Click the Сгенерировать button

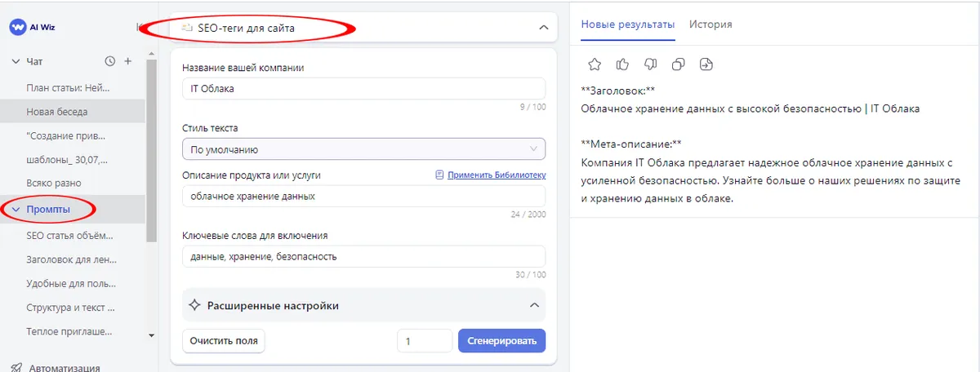502,340
